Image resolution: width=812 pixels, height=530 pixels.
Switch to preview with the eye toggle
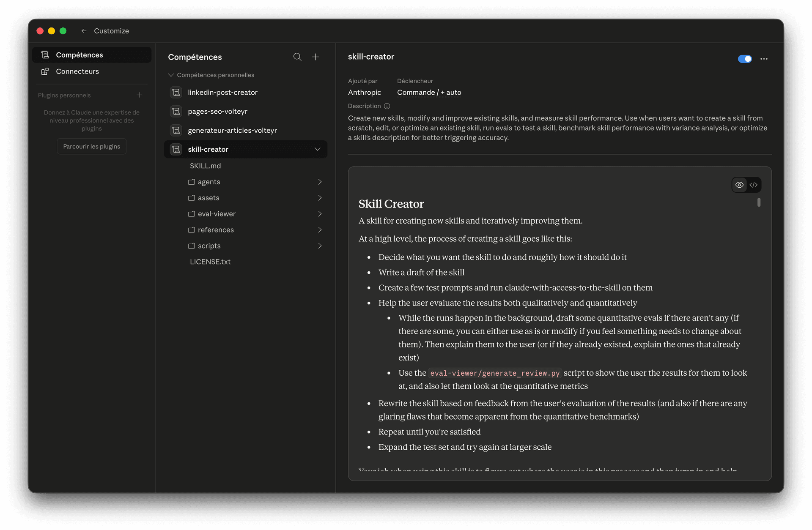pos(740,185)
